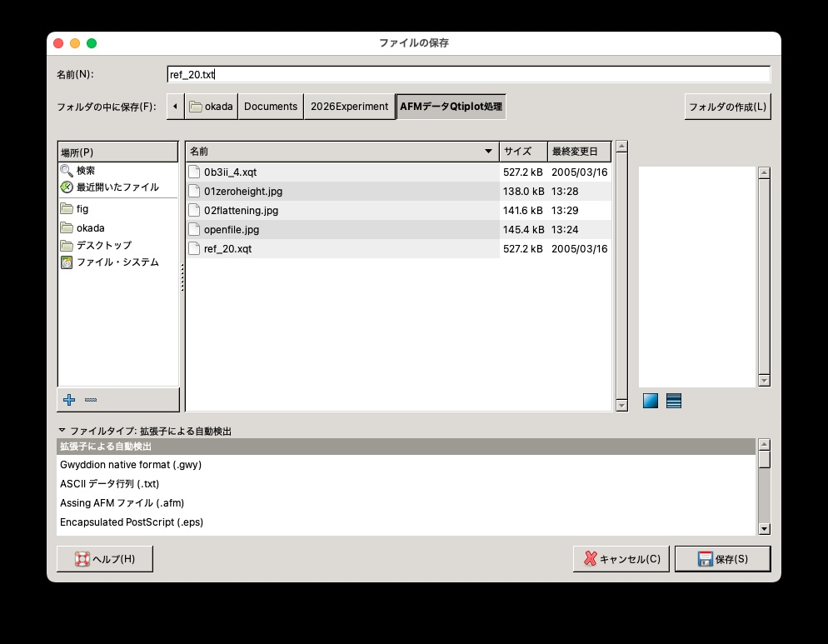The image size is (828, 644).
Task: Click the デスクトップ folder icon in Places
Action: coord(67,246)
